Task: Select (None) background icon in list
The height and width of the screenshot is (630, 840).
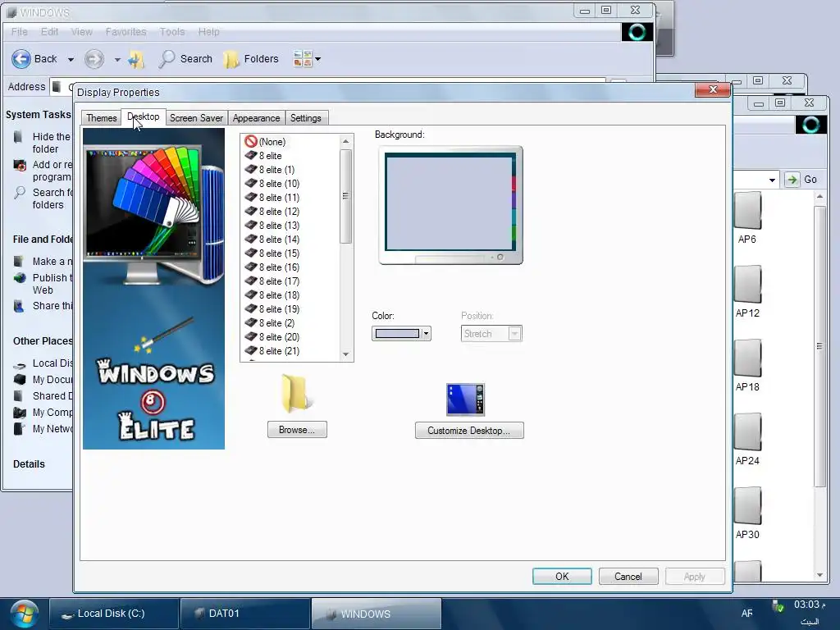Action: point(251,141)
